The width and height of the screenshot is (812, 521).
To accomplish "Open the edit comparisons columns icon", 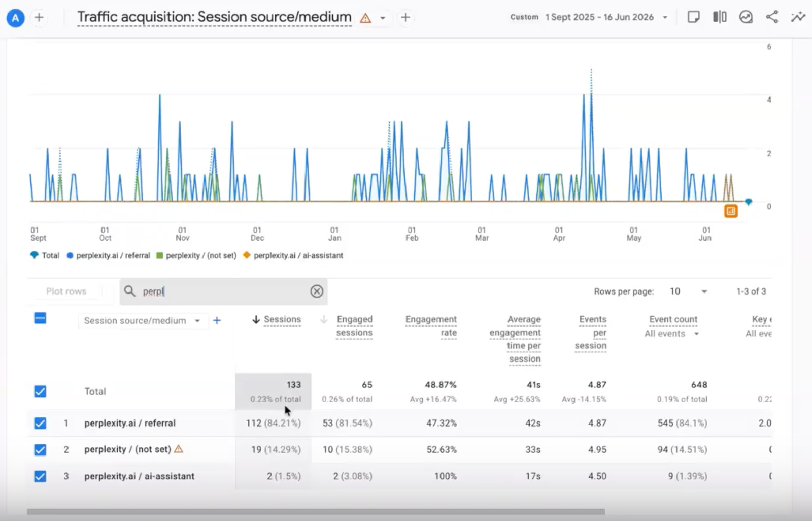I will pos(720,17).
